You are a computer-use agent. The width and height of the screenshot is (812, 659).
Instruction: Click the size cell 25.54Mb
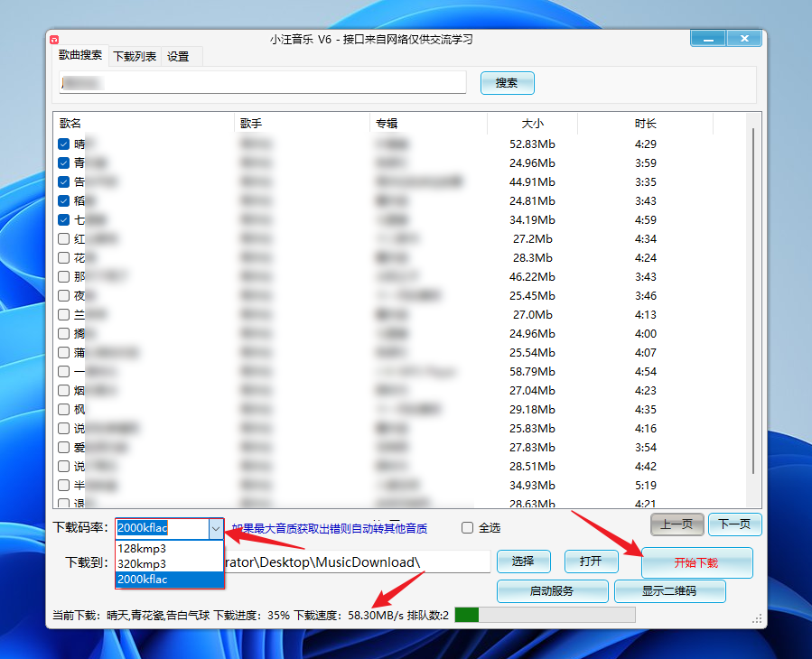click(532, 353)
